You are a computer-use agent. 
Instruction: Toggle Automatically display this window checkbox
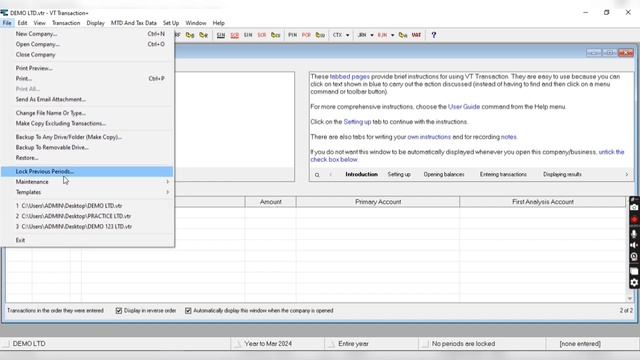pyautogui.click(x=188, y=311)
